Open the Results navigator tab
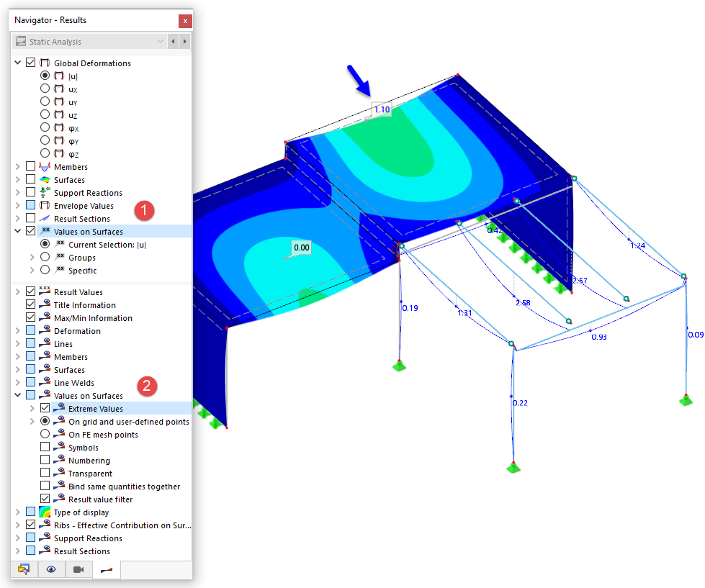 [x=107, y=569]
